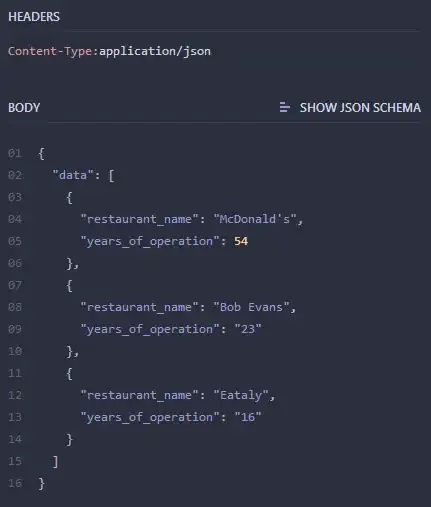This screenshot has width=431, height=507.
Task: Select the HEADERS section title
Action: tap(34, 17)
